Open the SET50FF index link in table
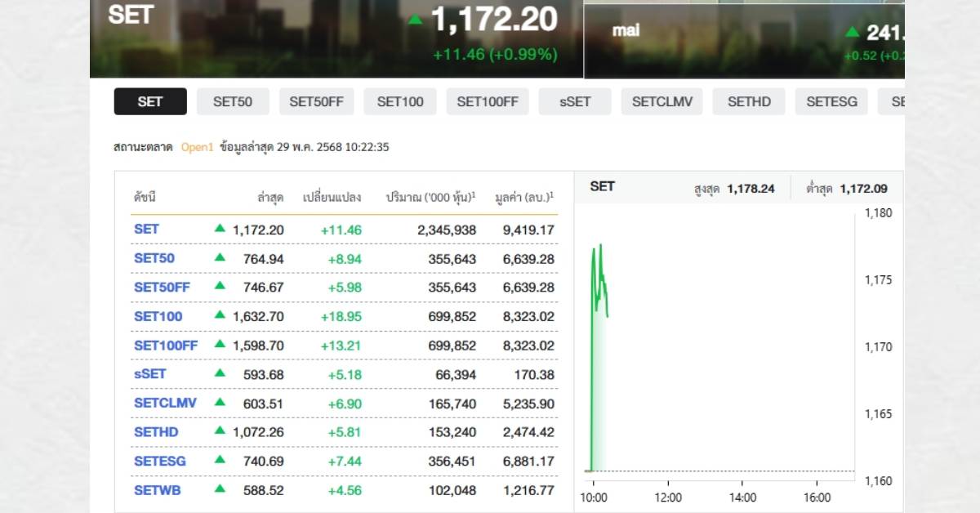This screenshot has height=513, width=980. 162,288
